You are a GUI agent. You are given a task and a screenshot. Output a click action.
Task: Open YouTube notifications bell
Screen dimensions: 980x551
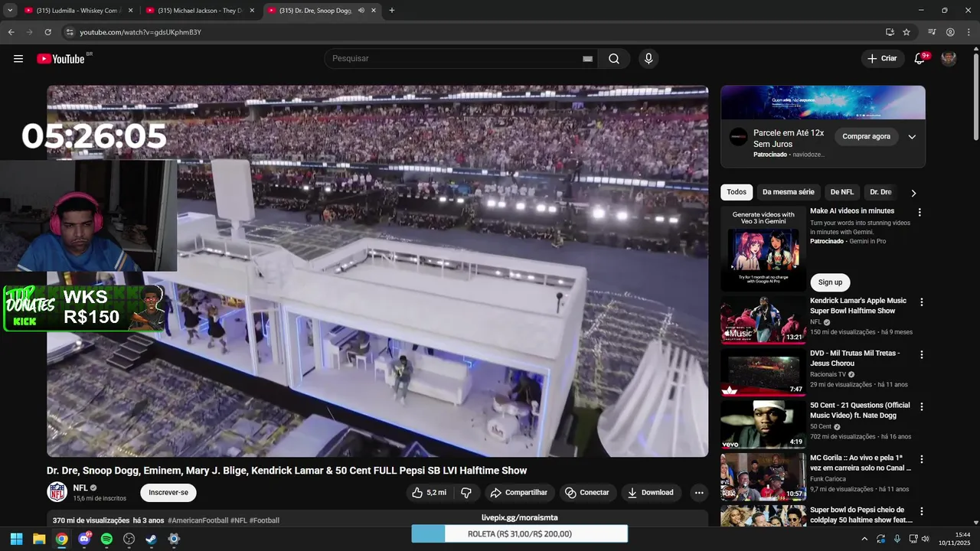[x=920, y=59]
